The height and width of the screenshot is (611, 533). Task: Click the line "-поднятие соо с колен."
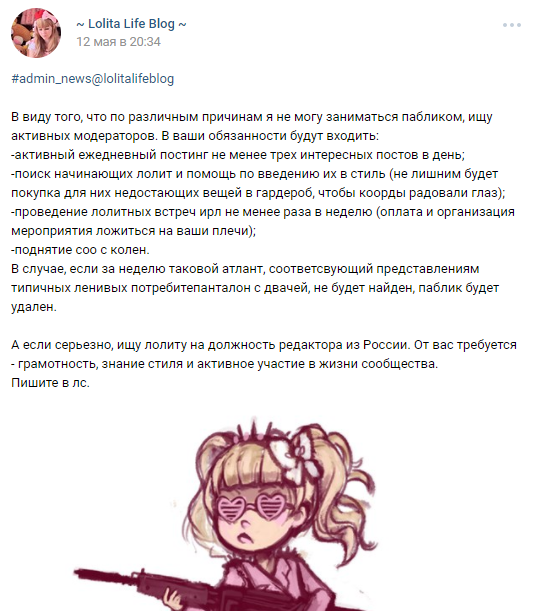[x=80, y=250]
